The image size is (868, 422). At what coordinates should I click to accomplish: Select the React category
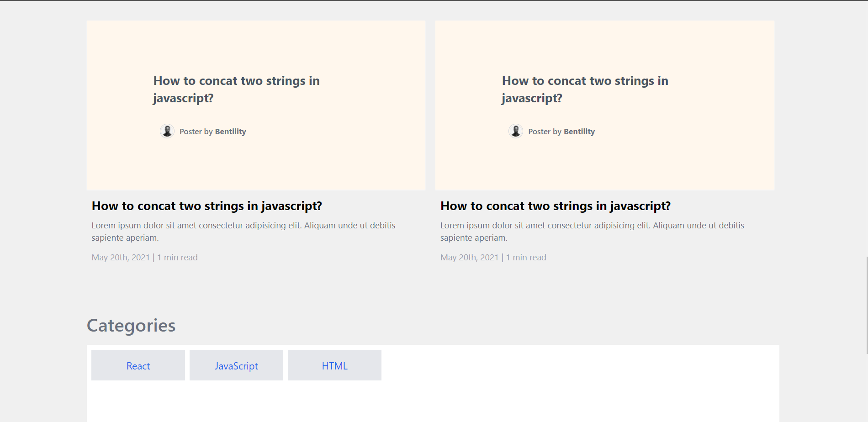coord(138,365)
